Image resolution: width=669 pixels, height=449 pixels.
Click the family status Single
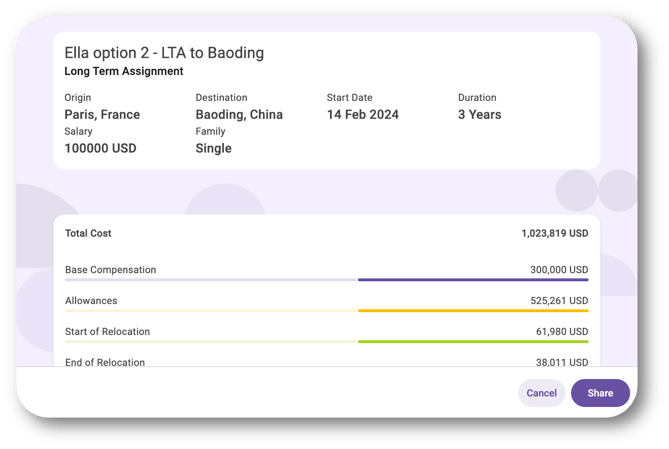(213, 148)
